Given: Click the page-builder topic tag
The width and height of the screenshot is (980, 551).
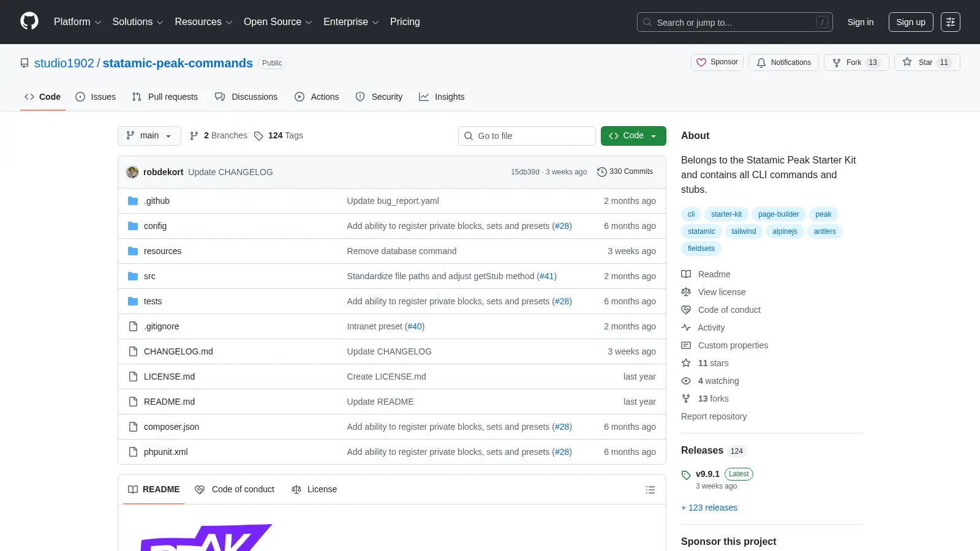Looking at the screenshot, I should 778,214.
